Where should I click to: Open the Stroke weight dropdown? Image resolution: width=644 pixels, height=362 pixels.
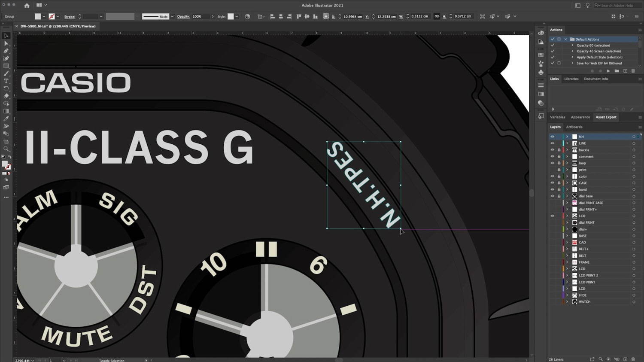point(101,16)
